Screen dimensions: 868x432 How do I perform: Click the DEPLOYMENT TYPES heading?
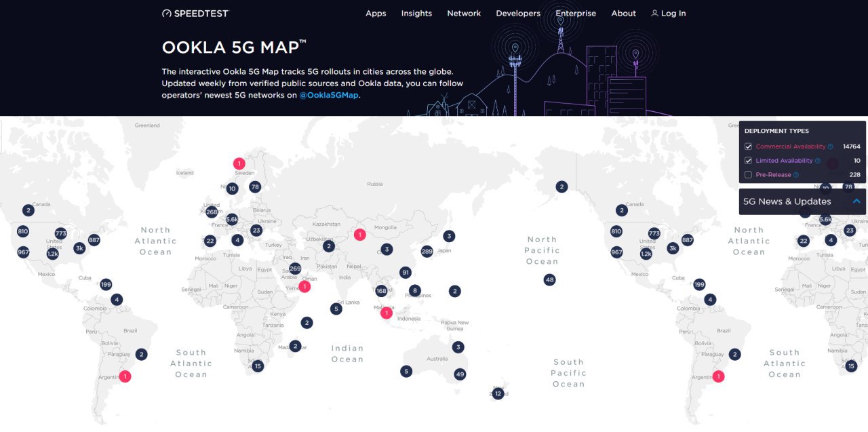776,131
